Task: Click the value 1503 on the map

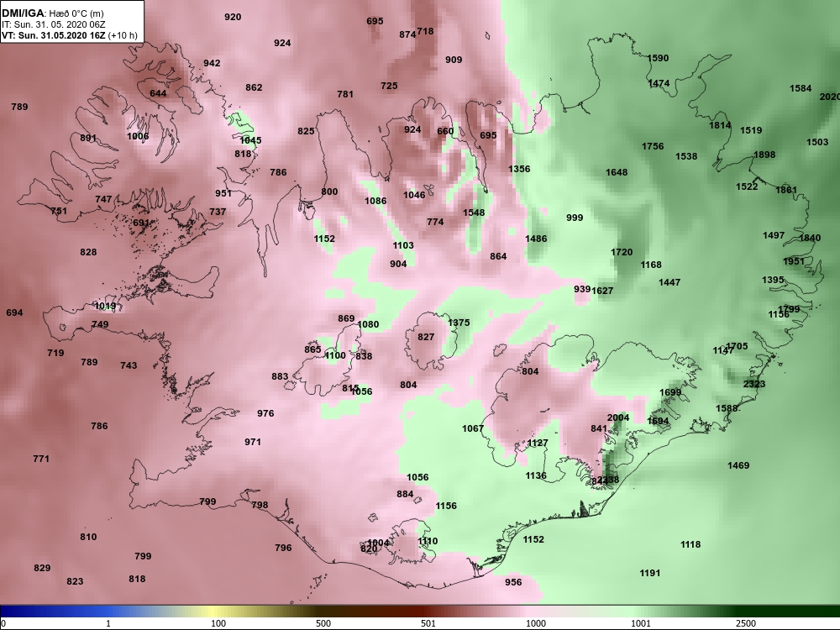Action: point(817,143)
